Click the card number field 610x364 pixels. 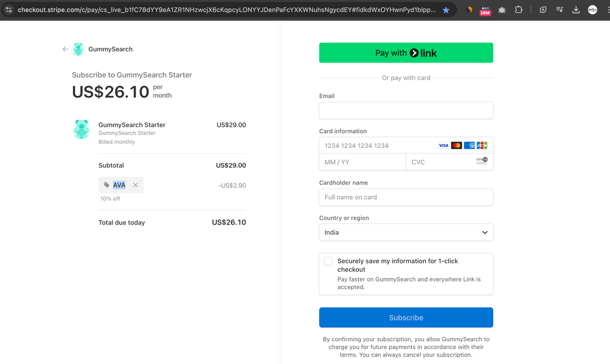[378, 146]
